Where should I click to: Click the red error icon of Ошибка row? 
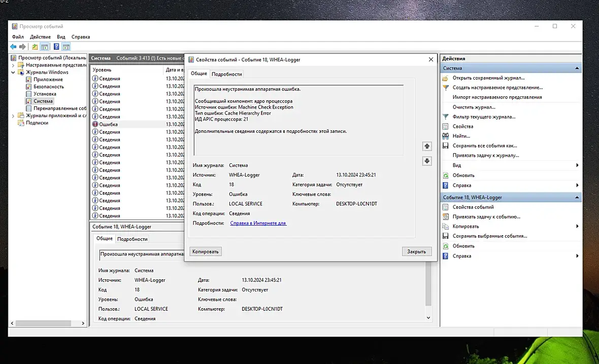click(95, 124)
